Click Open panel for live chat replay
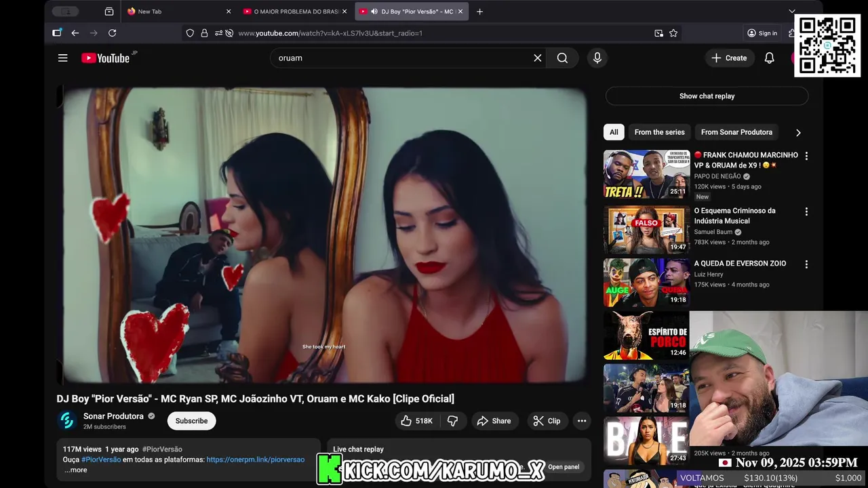868x488 pixels. [564, 467]
